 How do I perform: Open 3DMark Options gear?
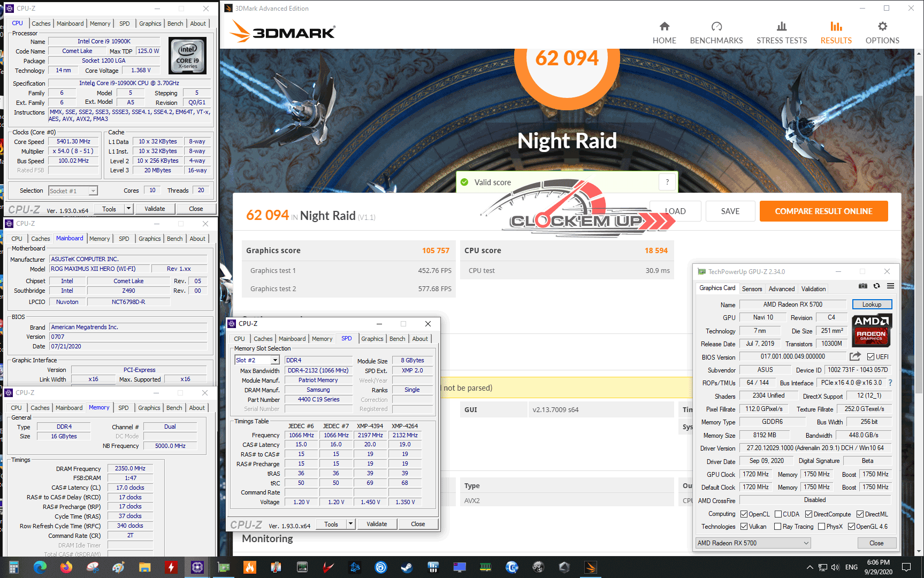click(882, 33)
